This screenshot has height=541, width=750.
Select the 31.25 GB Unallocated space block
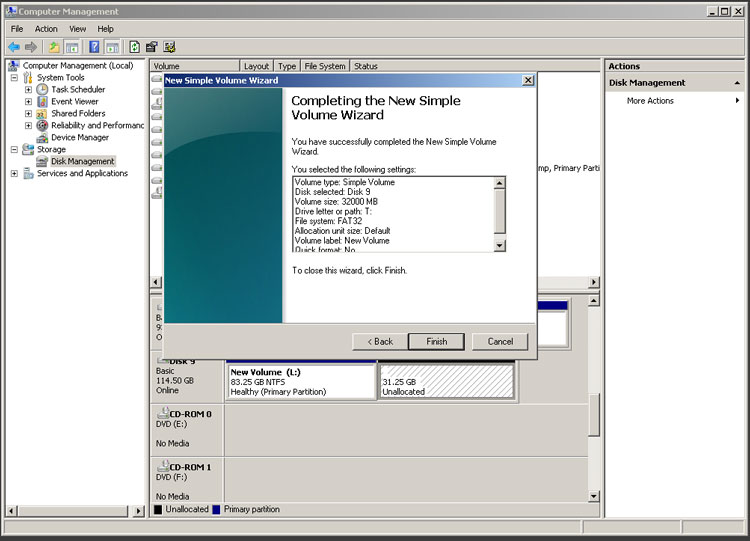(447, 380)
